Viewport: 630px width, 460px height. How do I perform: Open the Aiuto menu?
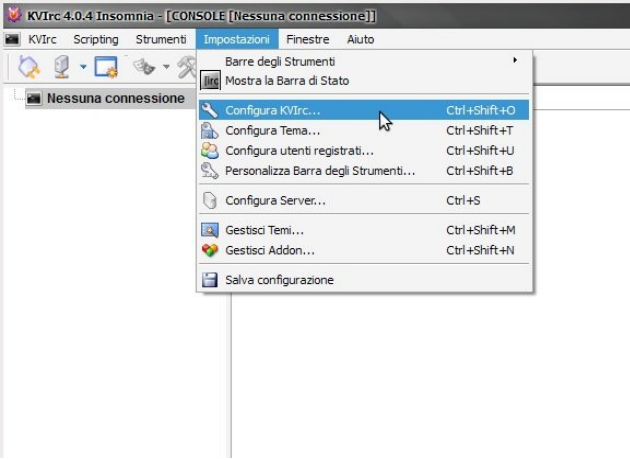pos(360,39)
